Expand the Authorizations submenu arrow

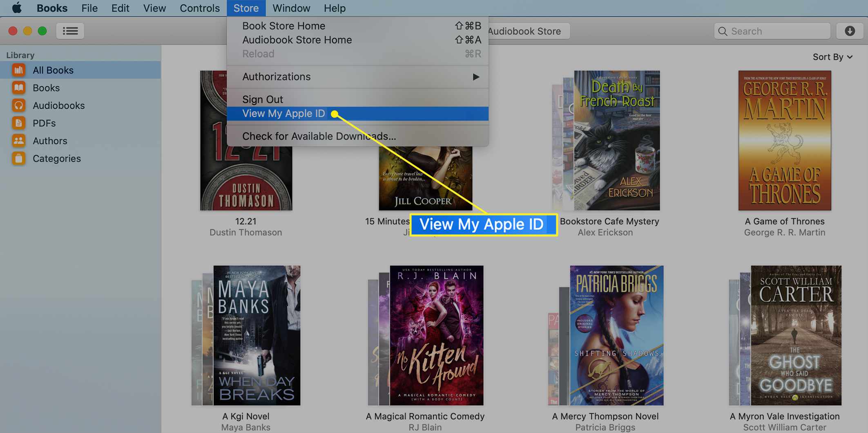coord(476,77)
